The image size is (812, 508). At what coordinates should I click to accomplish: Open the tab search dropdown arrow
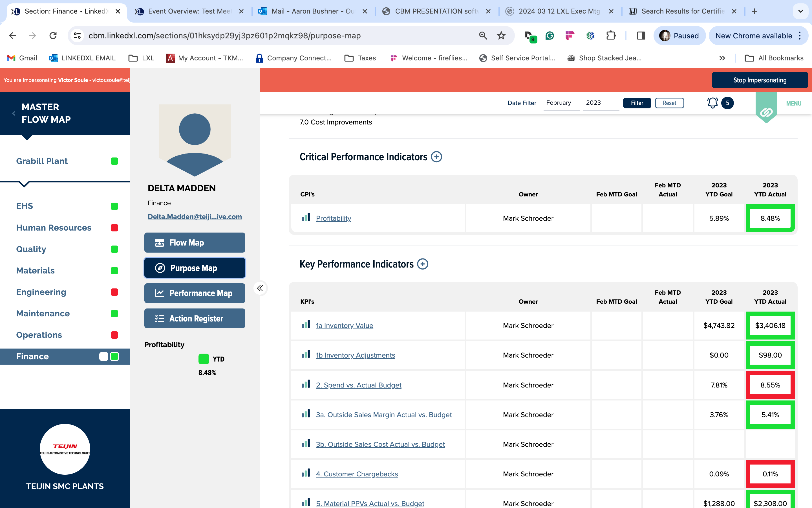[x=801, y=11]
